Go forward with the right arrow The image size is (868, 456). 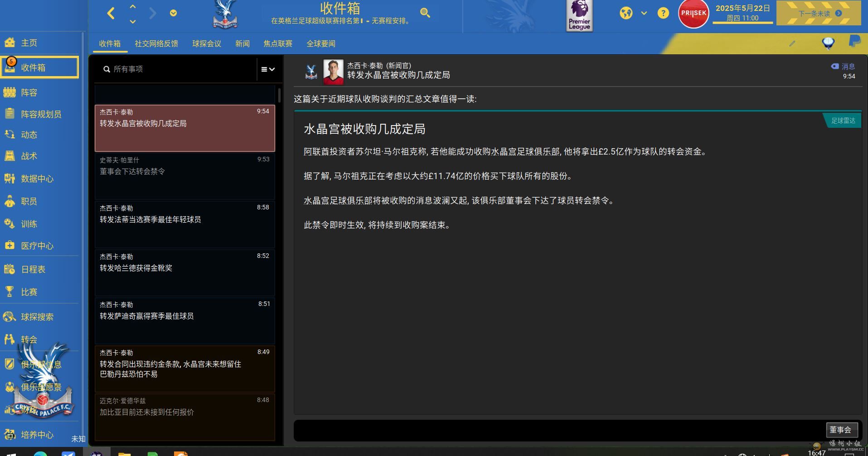click(153, 13)
